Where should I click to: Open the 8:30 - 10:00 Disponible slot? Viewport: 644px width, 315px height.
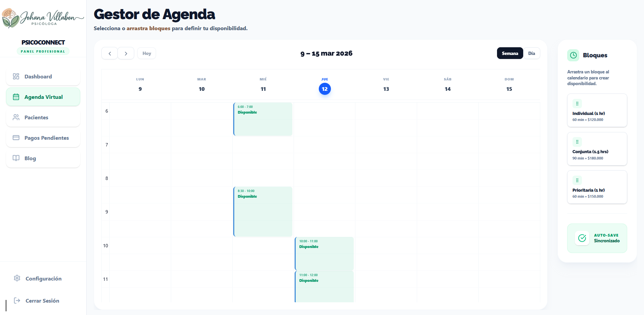[263, 211]
